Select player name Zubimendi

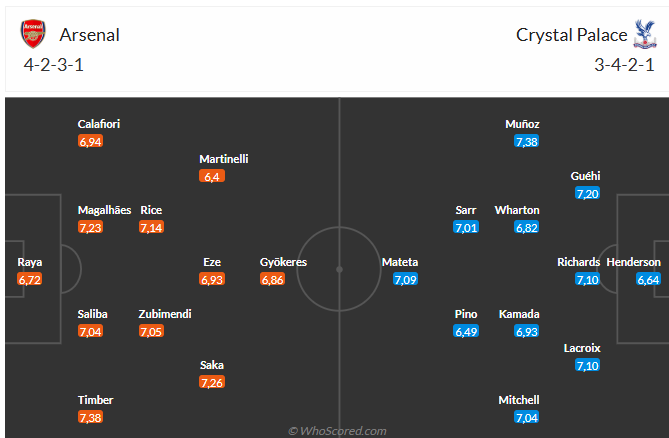pyautogui.click(x=165, y=314)
